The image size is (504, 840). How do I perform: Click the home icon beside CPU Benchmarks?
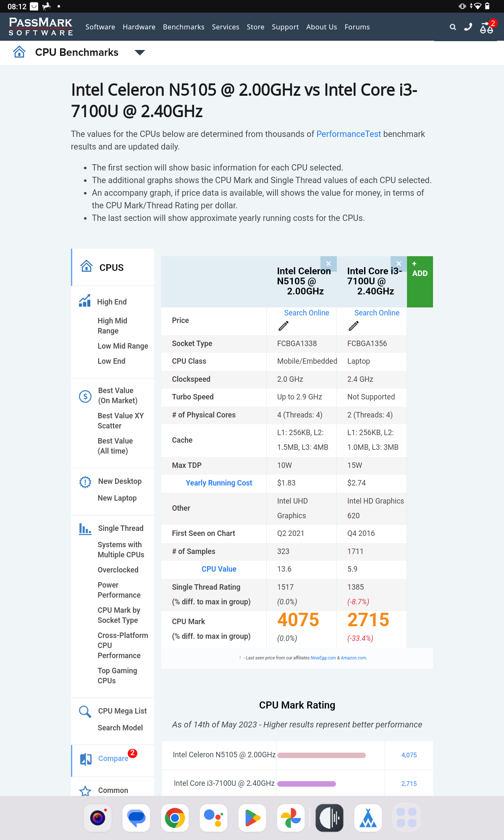[19, 52]
